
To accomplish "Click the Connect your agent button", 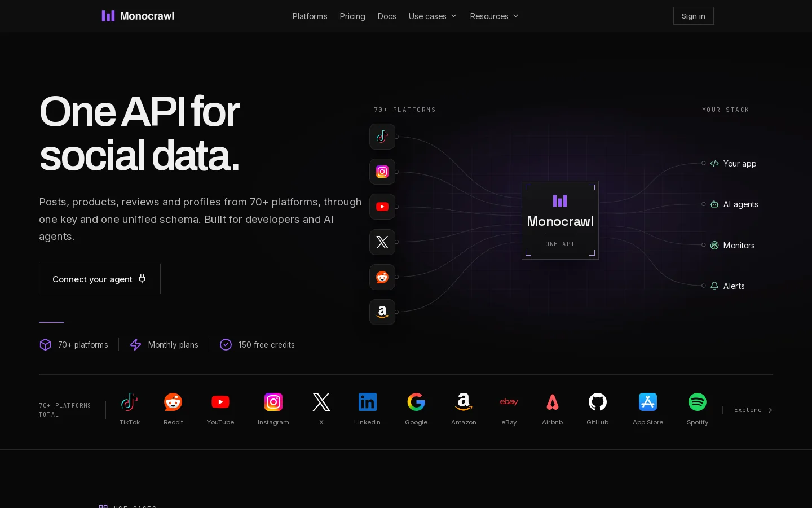I will click(100, 279).
